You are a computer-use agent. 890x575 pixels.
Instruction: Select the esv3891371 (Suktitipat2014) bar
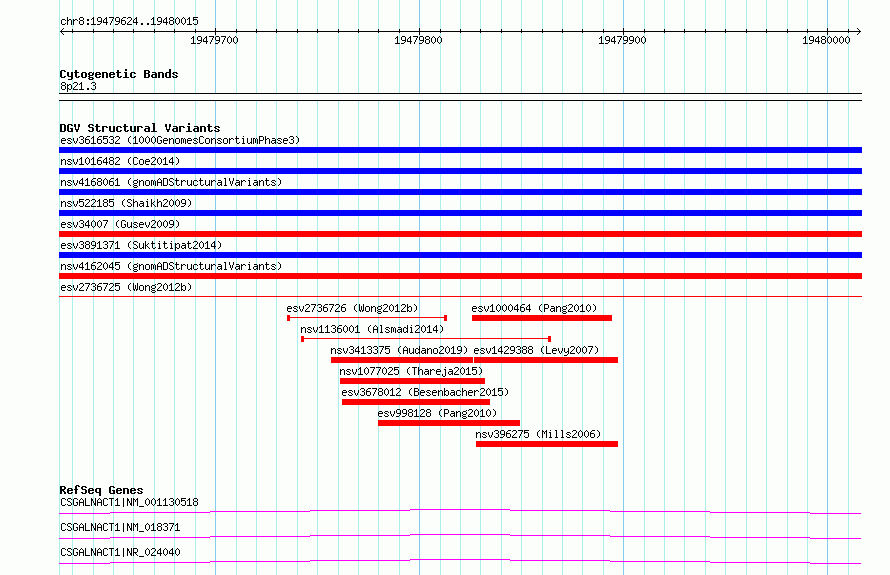tap(460, 255)
